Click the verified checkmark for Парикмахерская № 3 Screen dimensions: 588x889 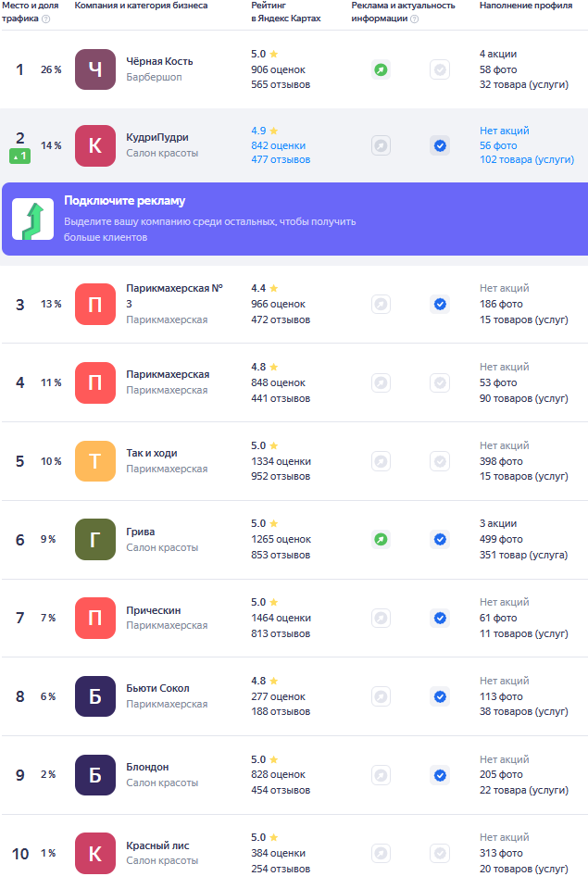[440, 305]
